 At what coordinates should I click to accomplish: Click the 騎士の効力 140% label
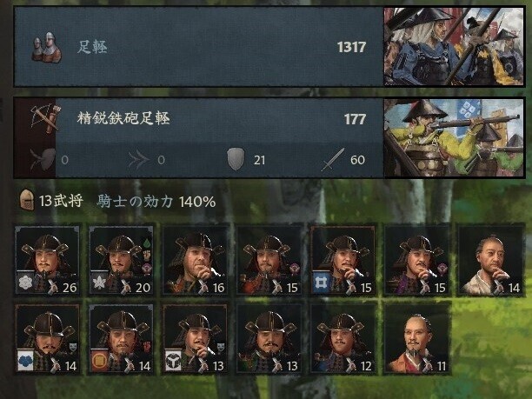(156, 202)
